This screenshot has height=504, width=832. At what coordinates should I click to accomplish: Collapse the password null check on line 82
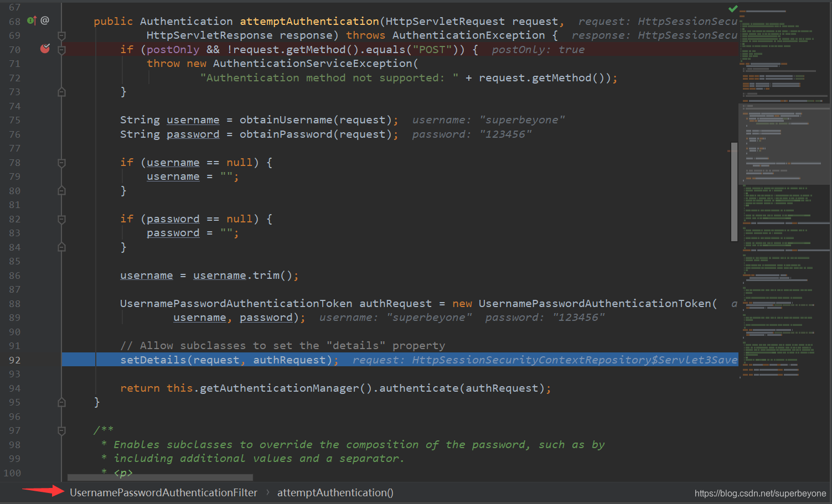click(62, 219)
